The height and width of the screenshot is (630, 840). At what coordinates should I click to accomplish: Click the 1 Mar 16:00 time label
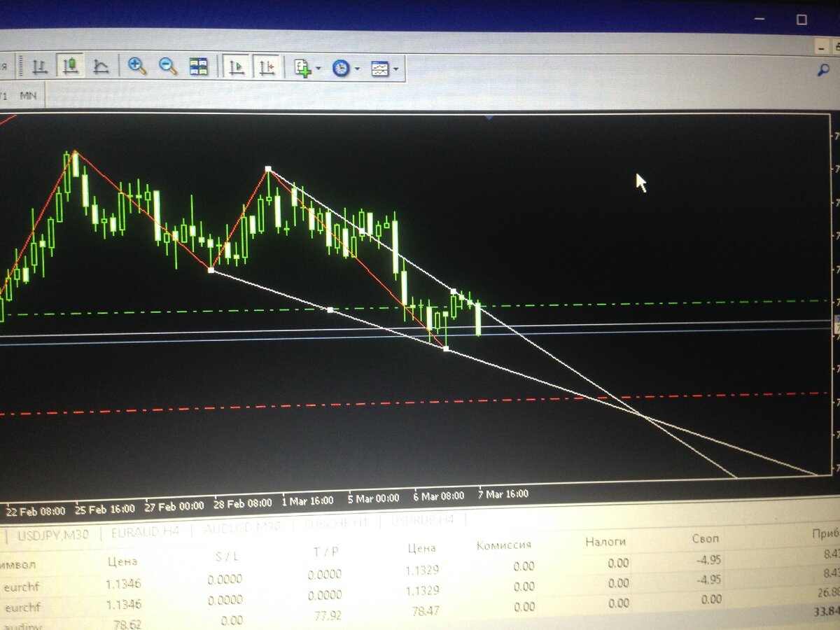pos(307,500)
